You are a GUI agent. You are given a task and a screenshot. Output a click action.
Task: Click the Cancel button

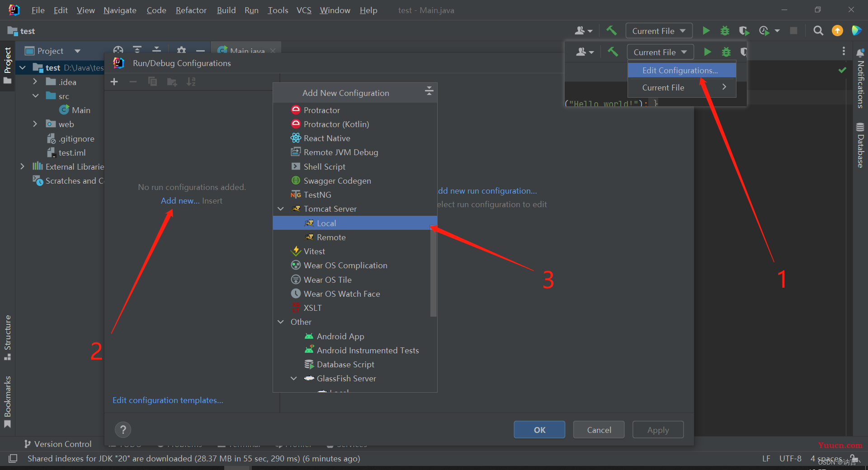pyautogui.click(x=599, y=430)
